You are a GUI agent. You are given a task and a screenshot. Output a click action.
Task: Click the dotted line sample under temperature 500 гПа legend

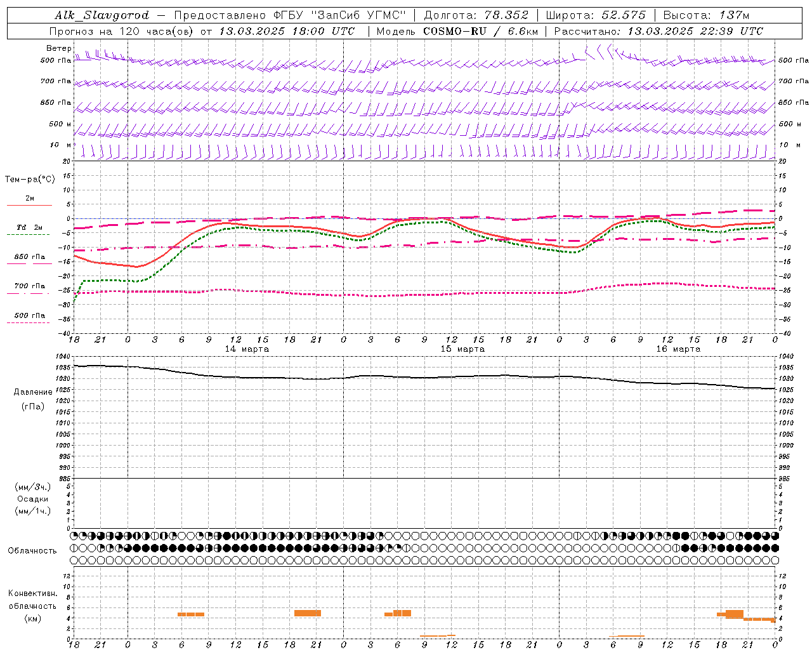(28, 322)
